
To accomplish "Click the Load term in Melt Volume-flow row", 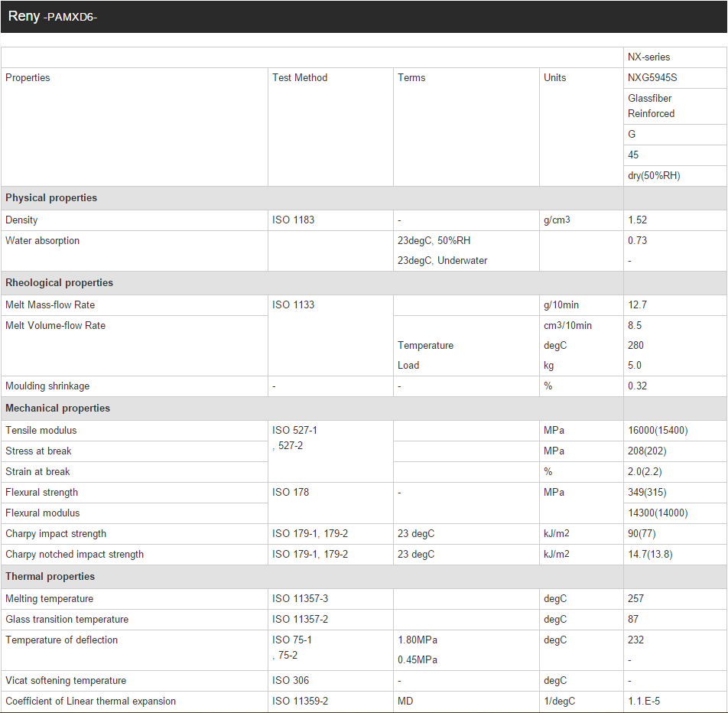I will 408,365.
